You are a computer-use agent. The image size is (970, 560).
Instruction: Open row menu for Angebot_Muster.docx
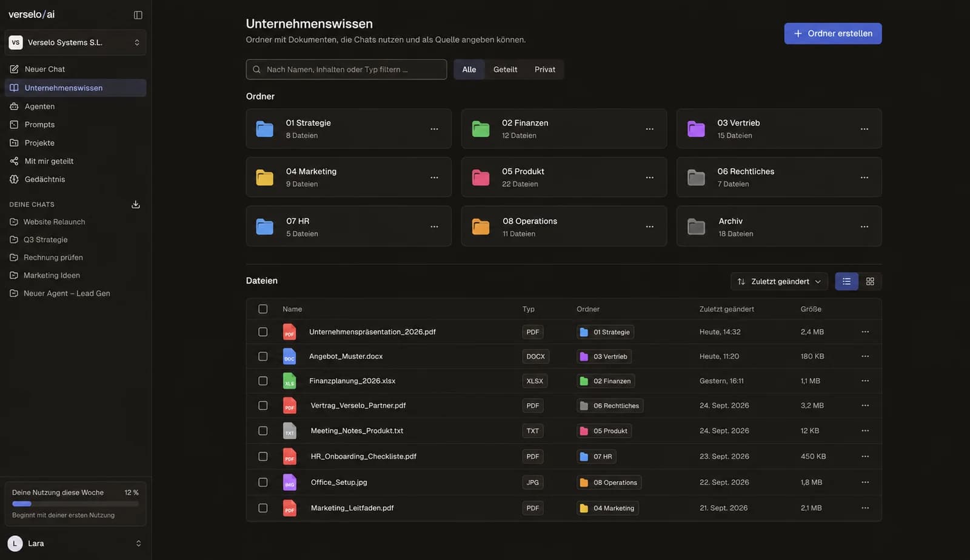coord(865,356)
